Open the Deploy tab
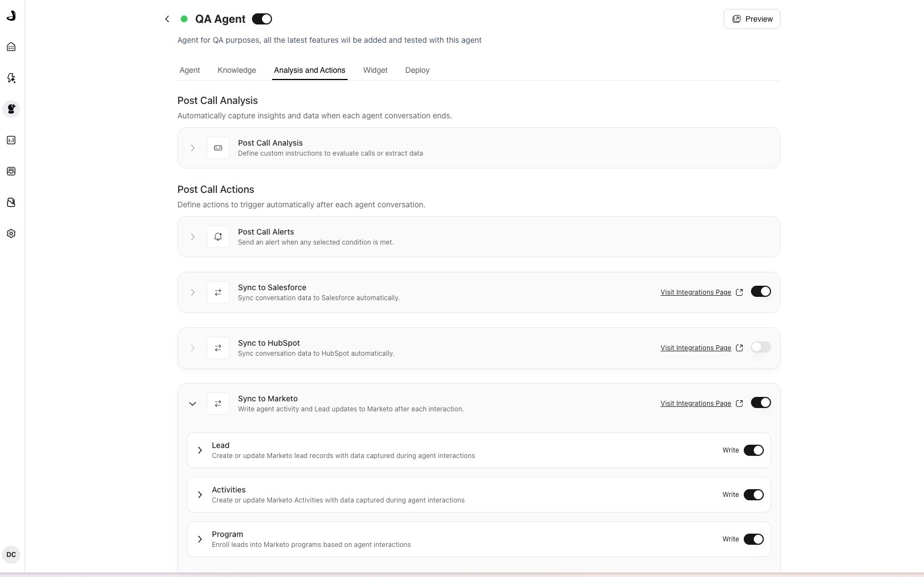The image size is (924, 577). (417, 70)
